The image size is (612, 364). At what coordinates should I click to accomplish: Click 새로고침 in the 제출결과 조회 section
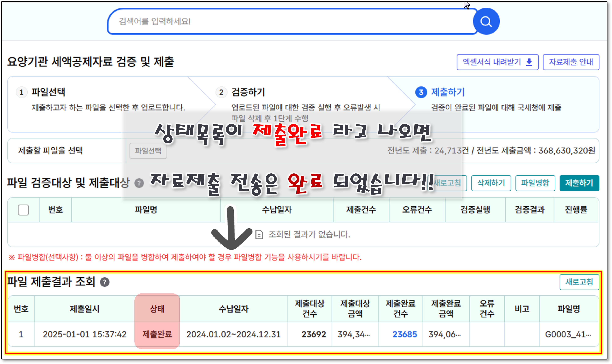(x=579, y=282)
